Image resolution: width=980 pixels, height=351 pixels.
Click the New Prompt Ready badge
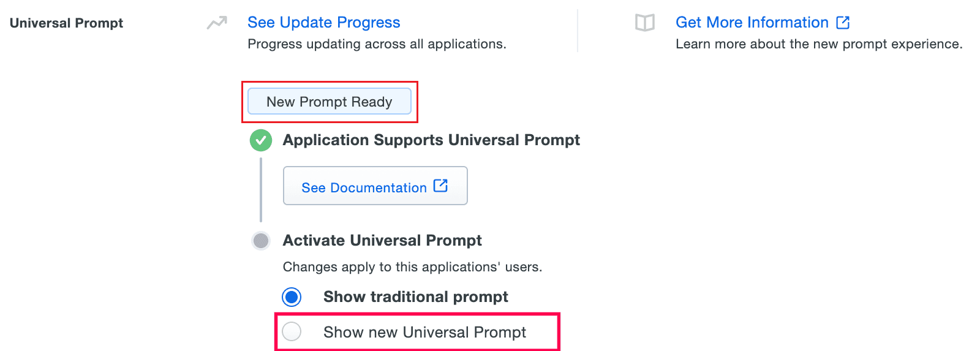[x=329, y=102]
